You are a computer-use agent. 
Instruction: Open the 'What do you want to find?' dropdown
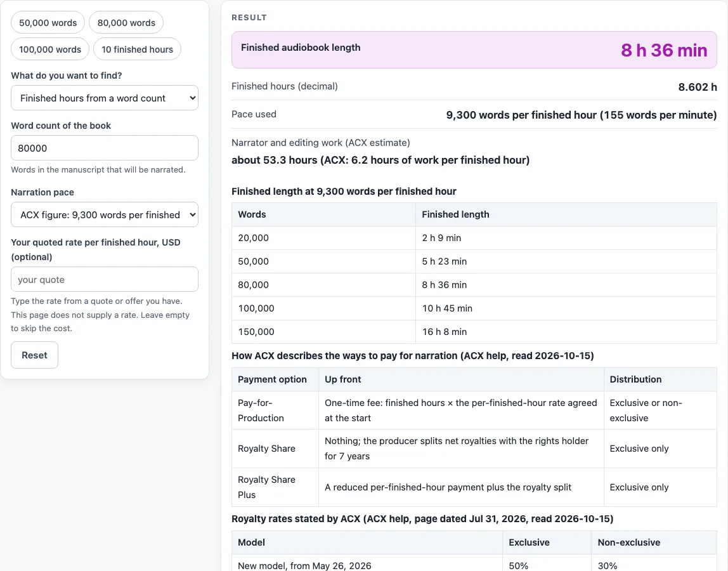coord(105,98)
